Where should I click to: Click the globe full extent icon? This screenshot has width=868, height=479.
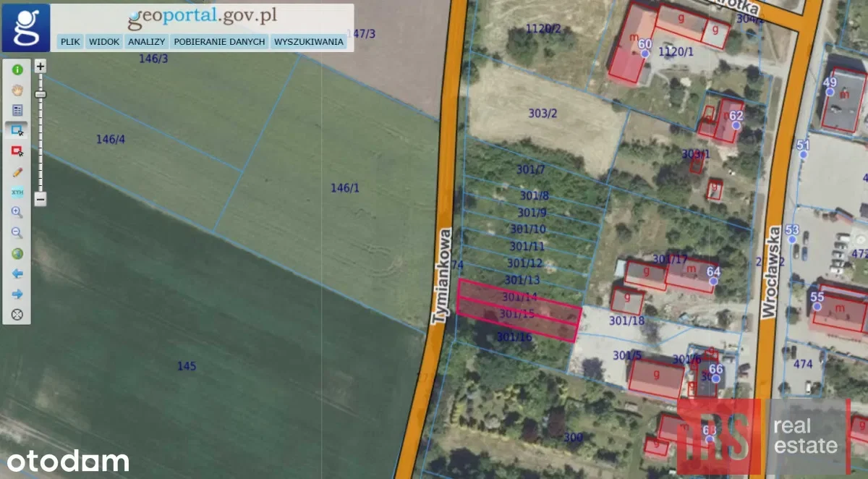click(x=17, y=254)
